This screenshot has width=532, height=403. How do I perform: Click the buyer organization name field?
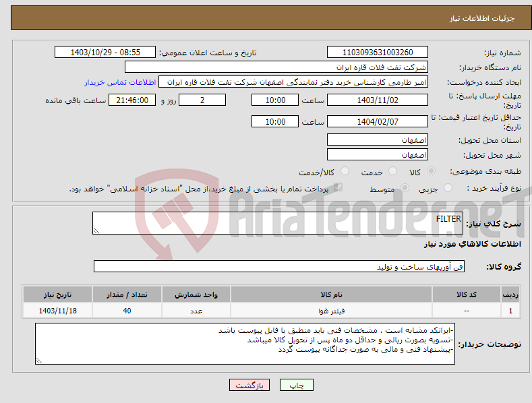pos(276,67)
